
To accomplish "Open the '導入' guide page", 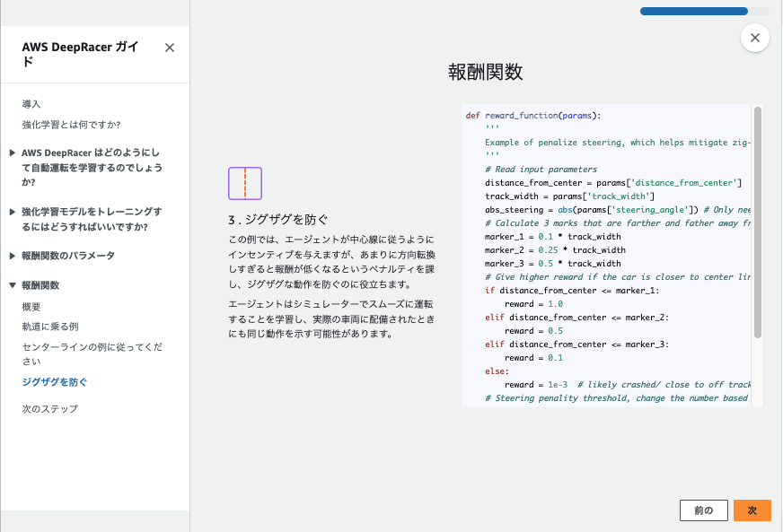I will point(31,104).
